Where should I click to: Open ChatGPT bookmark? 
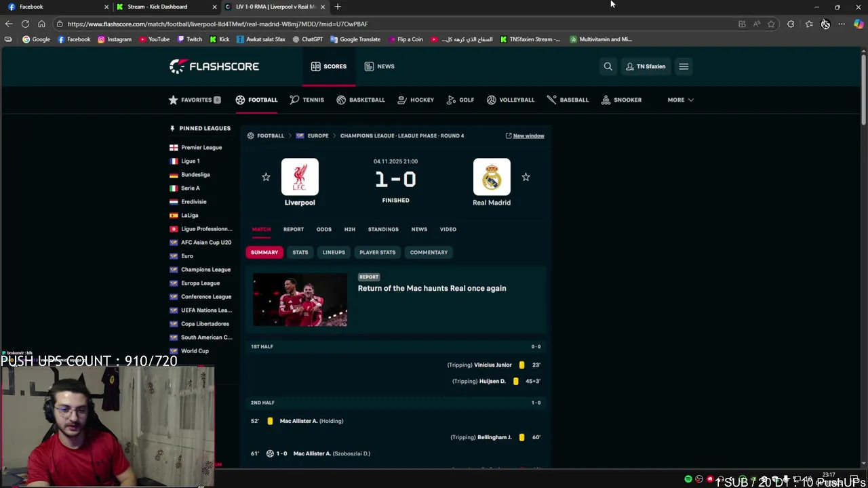pyautogui.click(x=307, y=39)
